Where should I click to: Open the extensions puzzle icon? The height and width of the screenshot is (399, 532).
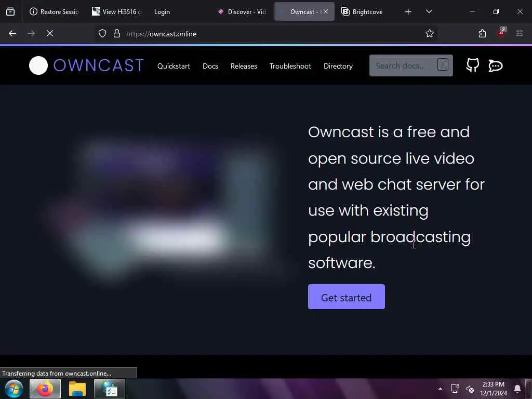click(482, 33)
